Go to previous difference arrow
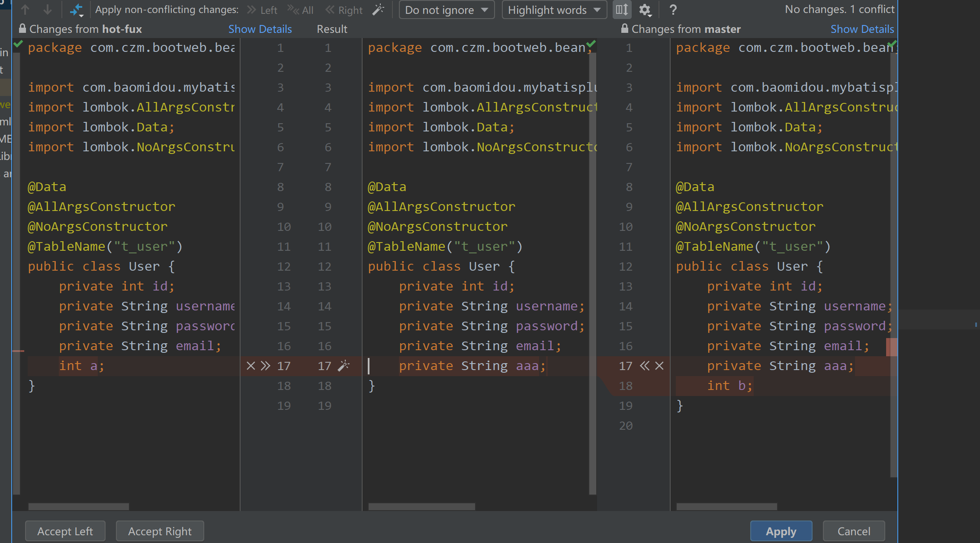The image size is (980, 543). click(x=25, y=10)
